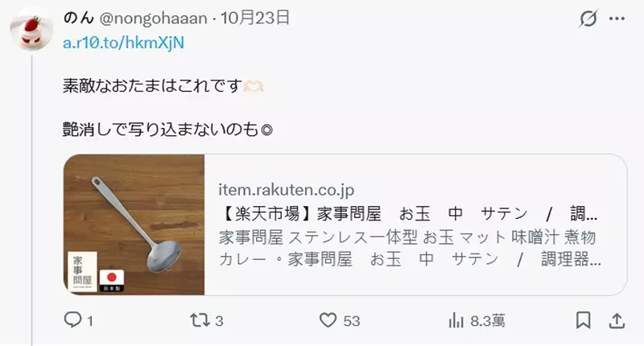Open the ladle product image in card

click(134, 224)
